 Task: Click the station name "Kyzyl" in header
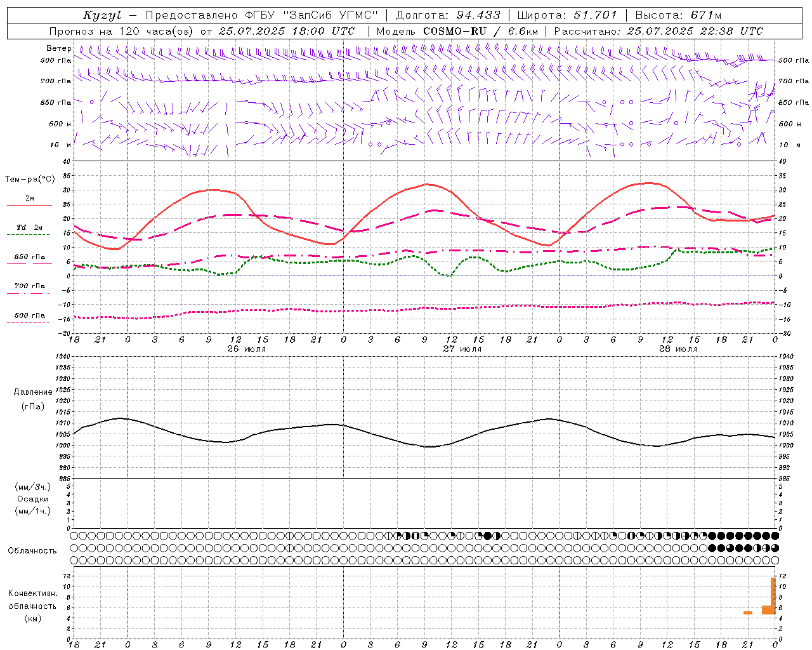click(101, 15)
